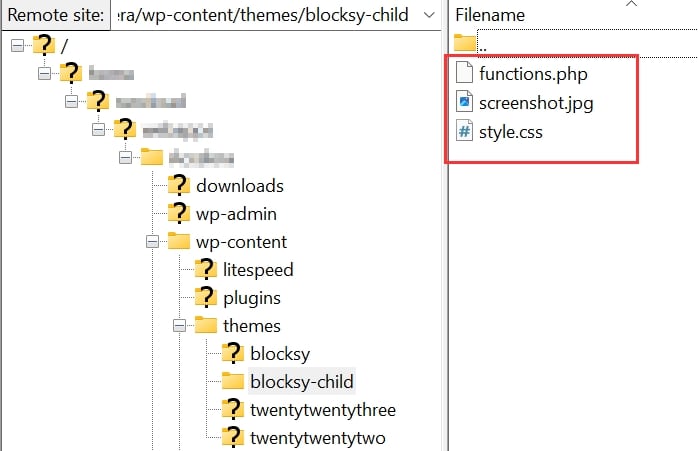Click the wp-admin unknown folder icon
Viewport: 698px width, 451px height.
tap(179, 213)
